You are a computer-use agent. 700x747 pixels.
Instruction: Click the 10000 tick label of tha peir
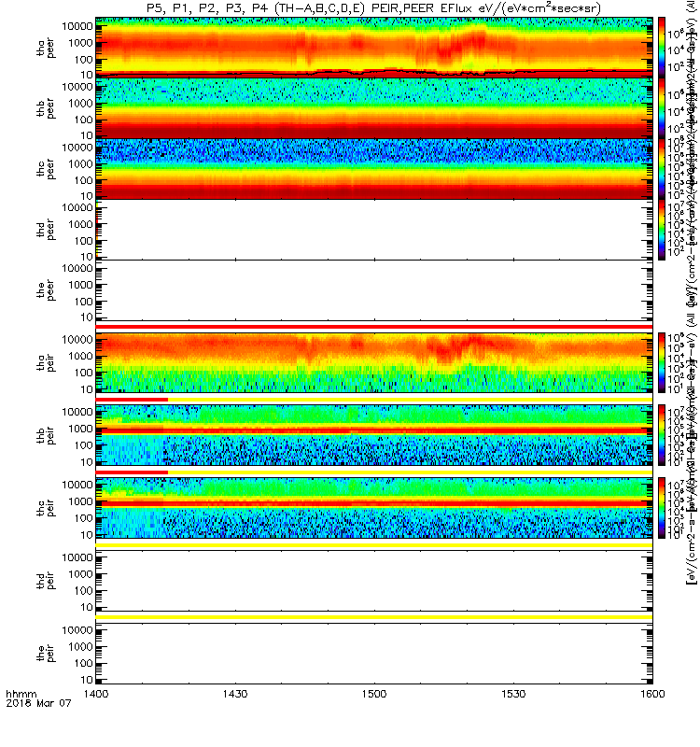coord(77,339)
